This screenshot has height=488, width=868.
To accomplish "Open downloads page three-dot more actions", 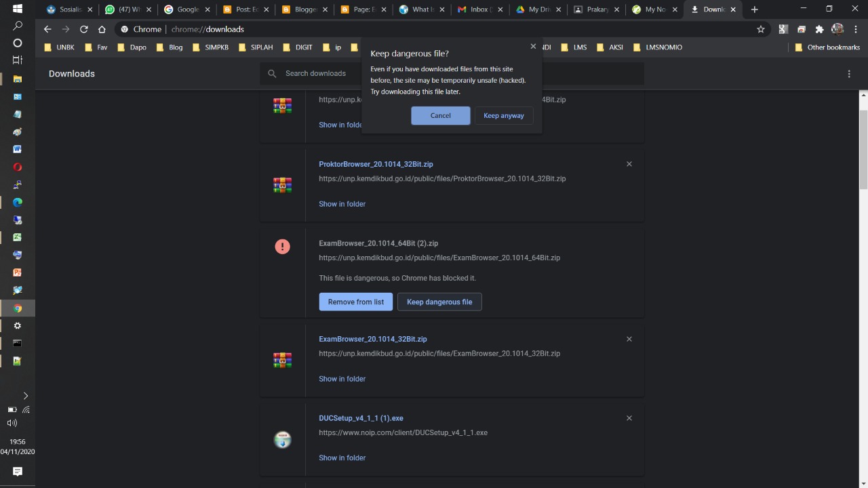I will click(x=849, y=74).
